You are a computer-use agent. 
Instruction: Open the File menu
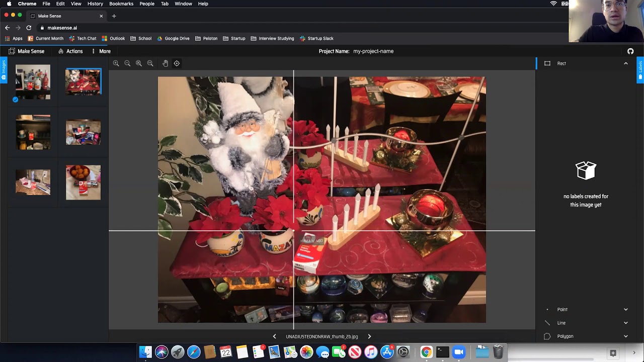point(46,4)
